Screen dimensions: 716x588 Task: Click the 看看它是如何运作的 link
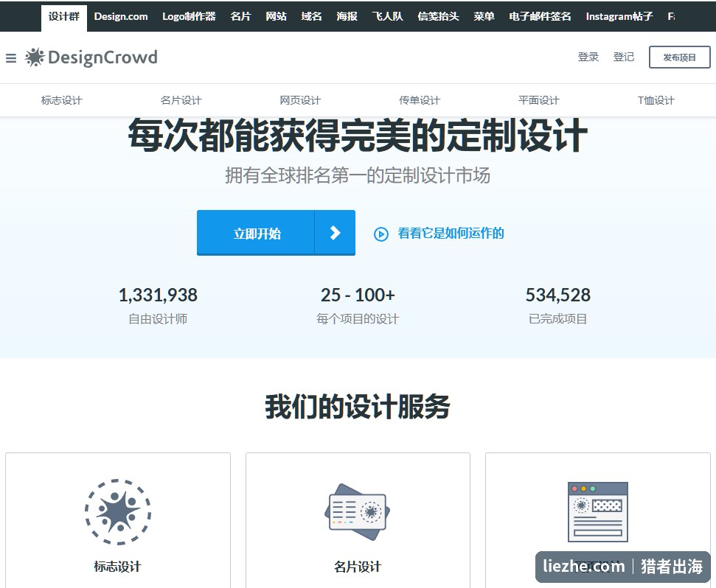tap(451, 234)
